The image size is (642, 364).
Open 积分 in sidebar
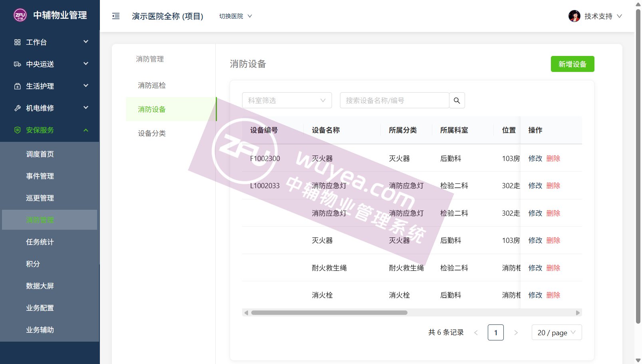pyautogui.click(x=33, y=264)
